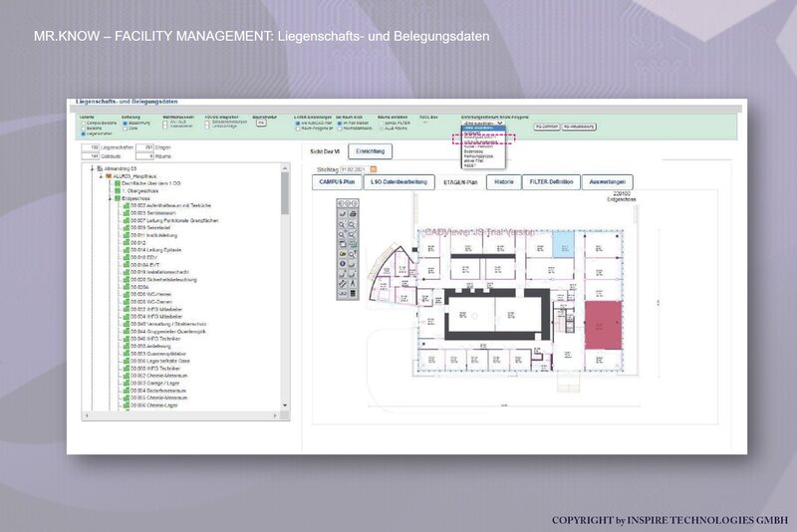Click the room icon for 00.016 EDV
Image resolution: width=797 pixels, height=532 pixels.
[x=127, y=258]
